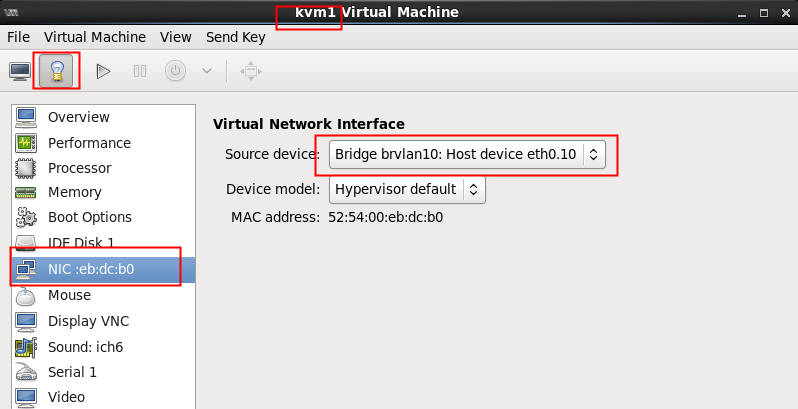
Task: Pause the virtual machine
Action: 139,71
